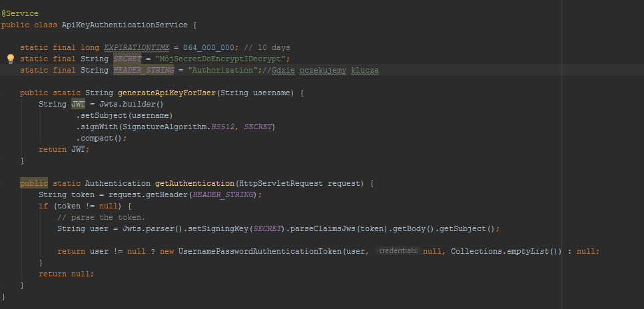Image resolution: width=644 pixels, height=309 pixels.
Task: Click the comment "// 10 days"
Action: click(x=266, y=48)
